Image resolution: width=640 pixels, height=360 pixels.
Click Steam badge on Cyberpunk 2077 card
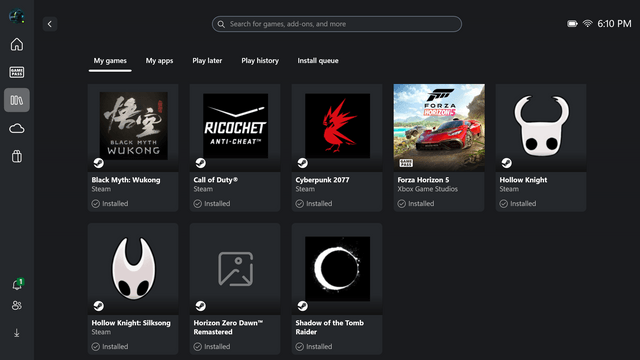click(302, 163)
